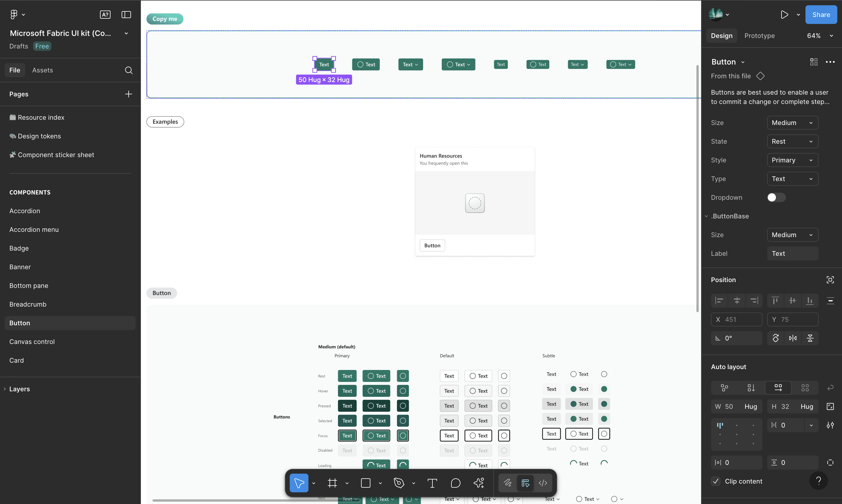Select the Pen tool
Screen dimensions: 842x504
click(399, 483)
